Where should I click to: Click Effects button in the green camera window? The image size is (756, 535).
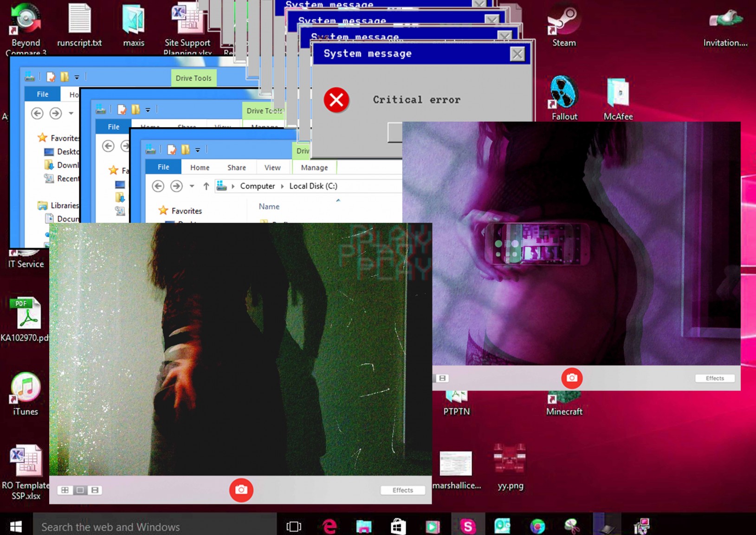pos(402,490)
